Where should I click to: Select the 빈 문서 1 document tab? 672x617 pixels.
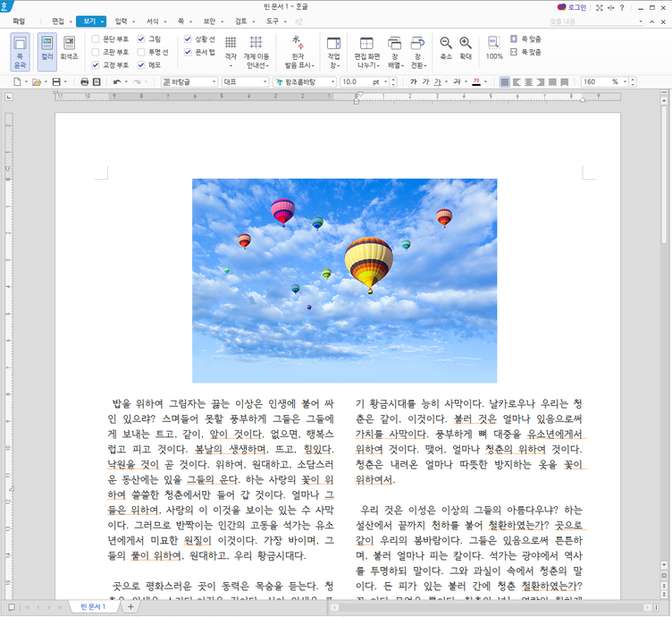[93, 606]
